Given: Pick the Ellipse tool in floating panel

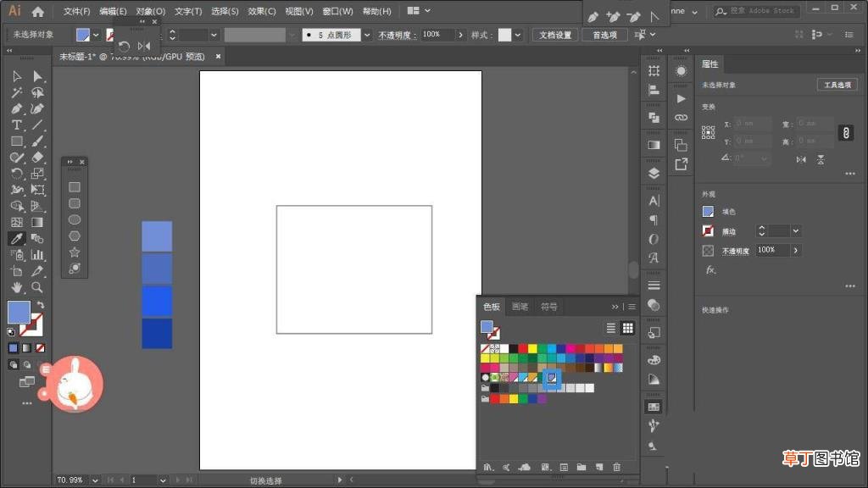Looking at the screenshot, I should click(75, 219).
